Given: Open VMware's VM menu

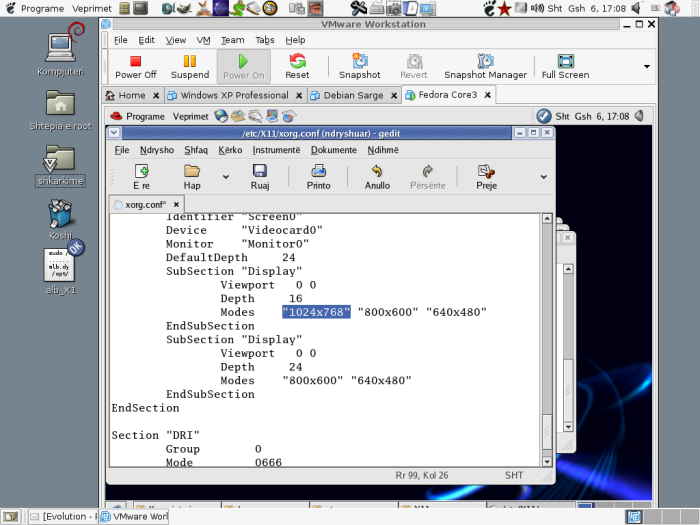Looking at the screenshot, I should pos(203,40).
